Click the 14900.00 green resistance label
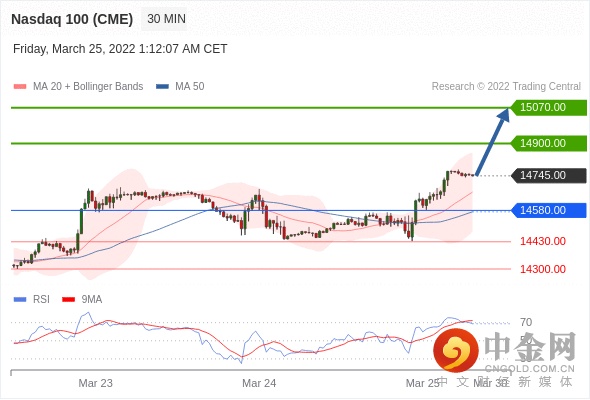 549,143
